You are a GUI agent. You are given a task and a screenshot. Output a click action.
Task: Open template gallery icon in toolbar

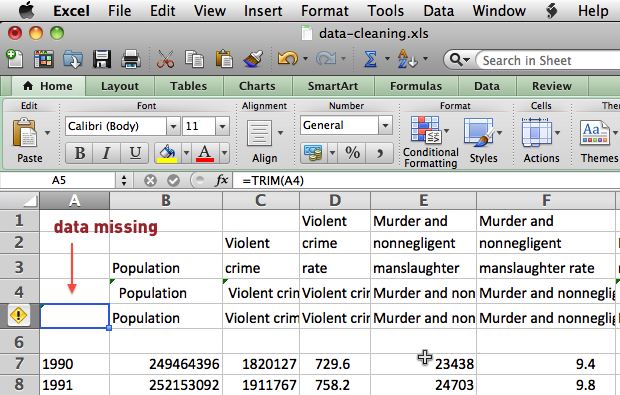(43, 60)
